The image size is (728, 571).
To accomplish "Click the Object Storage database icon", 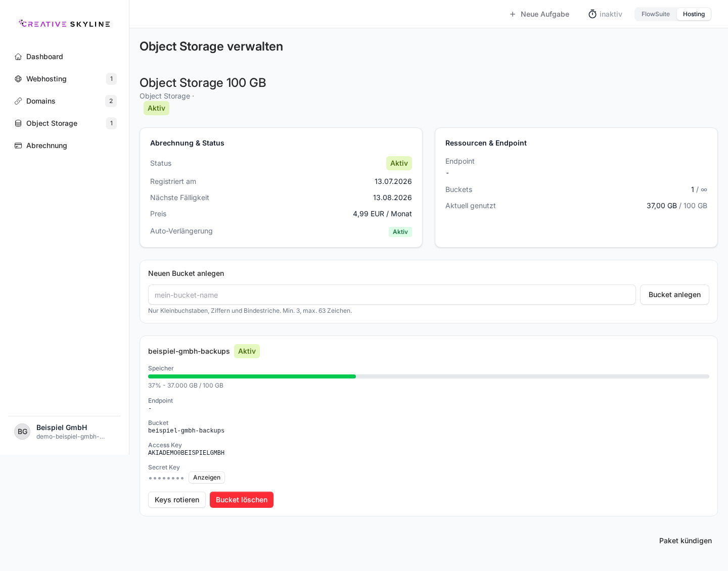I will (x=18, y=123).
